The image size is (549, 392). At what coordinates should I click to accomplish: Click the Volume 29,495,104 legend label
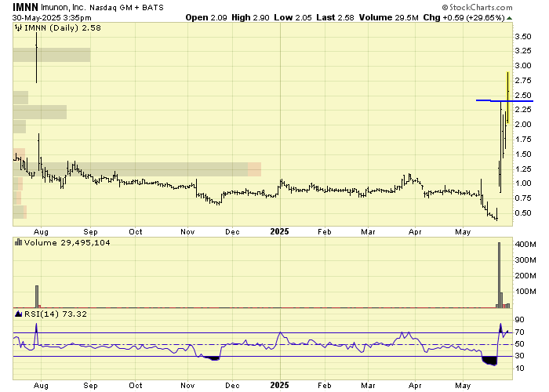click(x=67, y=242)
